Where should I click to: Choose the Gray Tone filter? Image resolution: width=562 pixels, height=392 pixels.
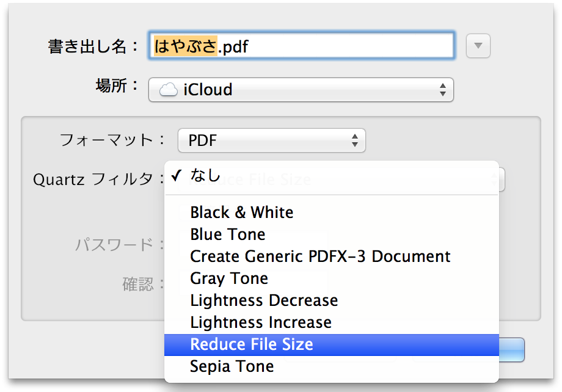(x=229, y=278)
